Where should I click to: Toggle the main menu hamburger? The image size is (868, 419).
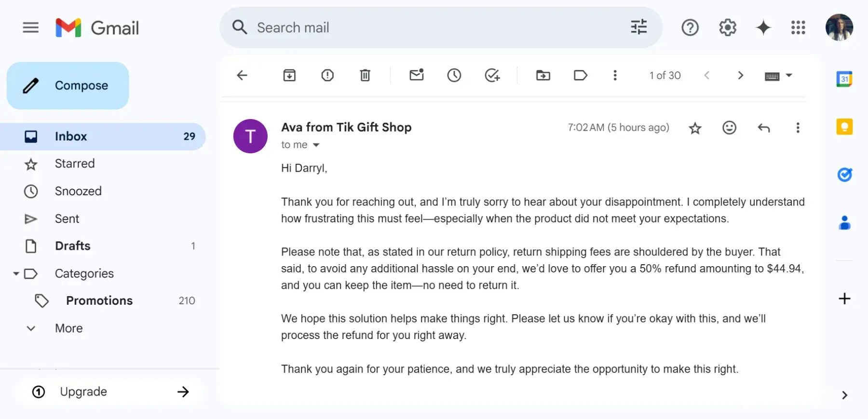pos(31,27)
